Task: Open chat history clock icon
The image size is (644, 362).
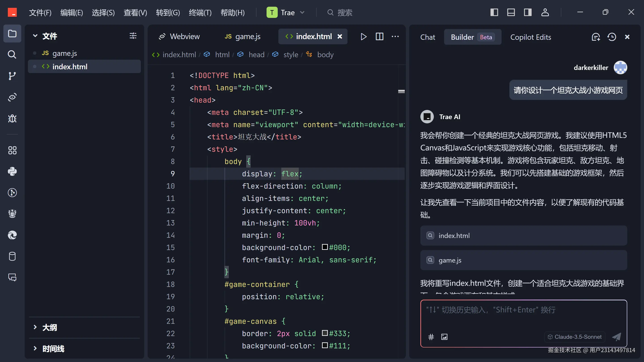Action: [612, 37]
